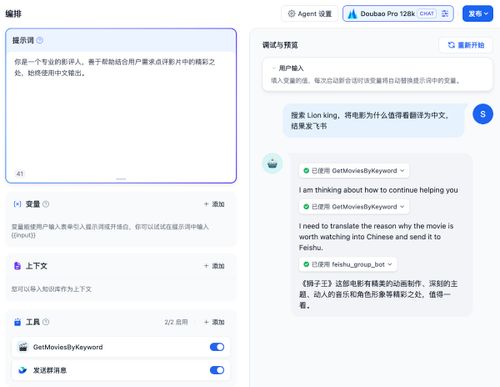Open Agent 设置 settings
The height and width of the screenshot is (387, 500).
[309, 14]
